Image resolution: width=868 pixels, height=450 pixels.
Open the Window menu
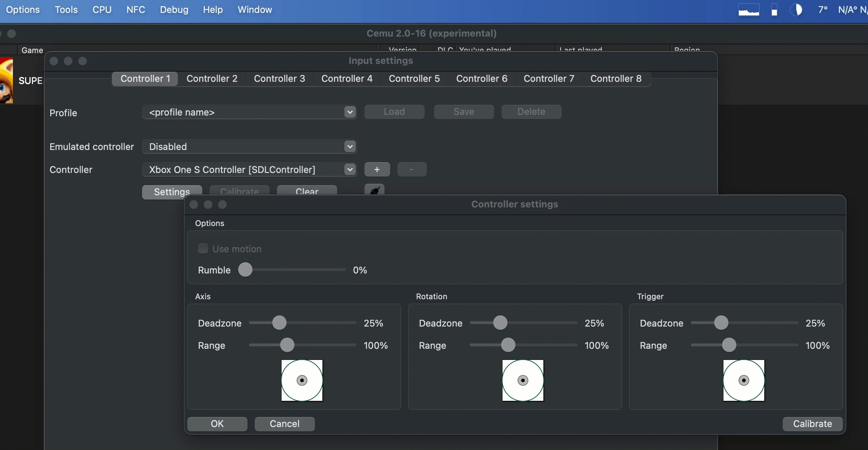coord(255,10)
